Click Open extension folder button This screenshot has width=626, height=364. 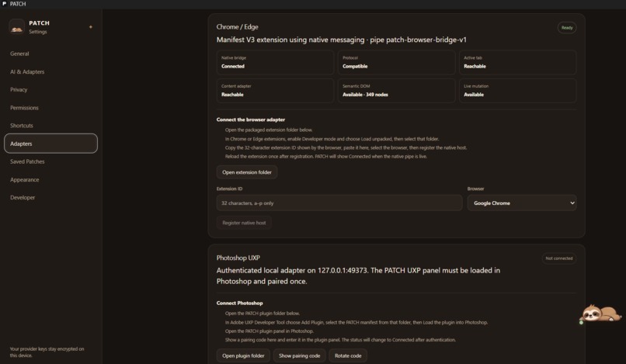pos(247,172)
